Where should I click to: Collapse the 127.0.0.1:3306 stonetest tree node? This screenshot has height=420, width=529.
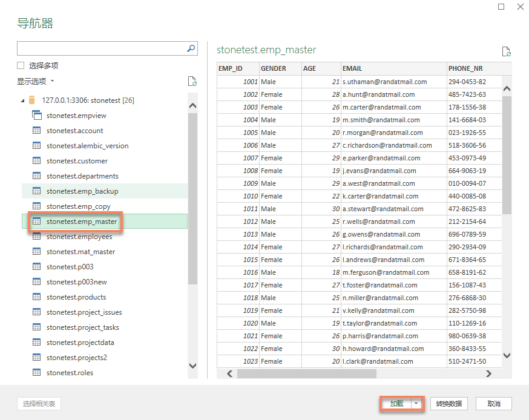(x=22, y=100)
